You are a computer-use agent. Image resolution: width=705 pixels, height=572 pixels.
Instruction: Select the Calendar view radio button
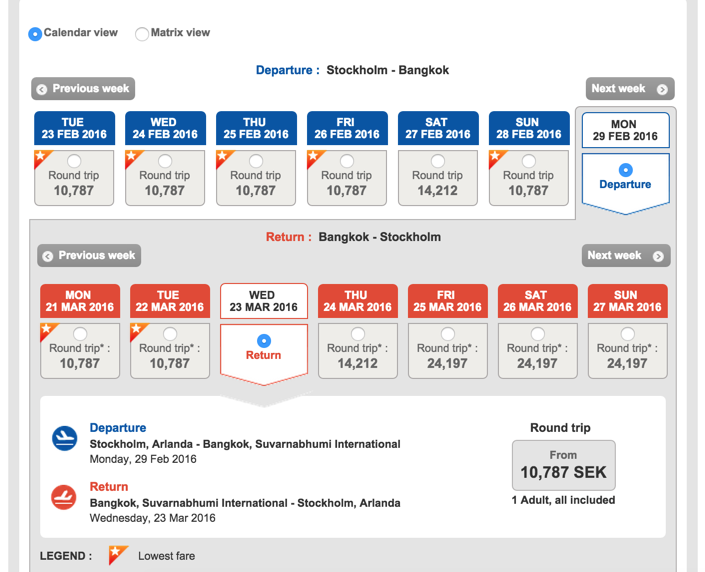click(x=36, y=33)
